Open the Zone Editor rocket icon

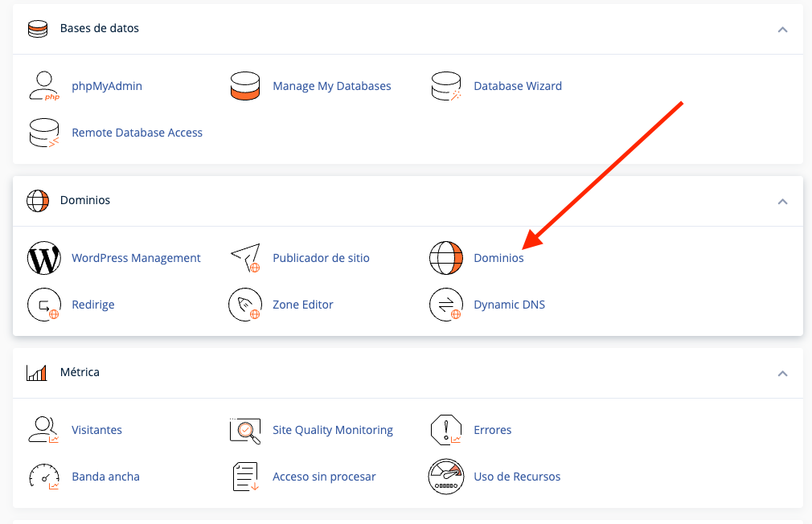[x=245, y=305]
